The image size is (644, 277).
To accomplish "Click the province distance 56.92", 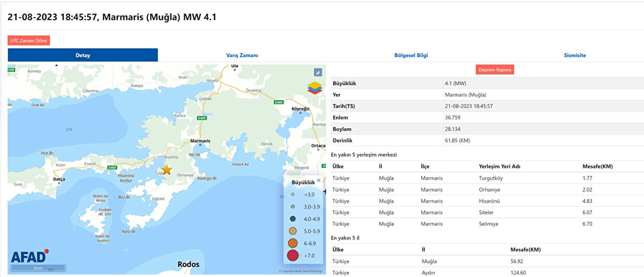I will pos(517,261).
